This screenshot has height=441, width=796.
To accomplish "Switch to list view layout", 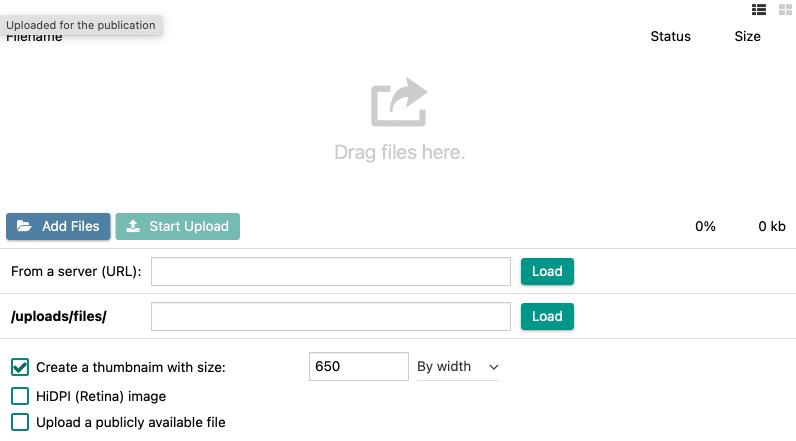I will [x=759, y=9].
